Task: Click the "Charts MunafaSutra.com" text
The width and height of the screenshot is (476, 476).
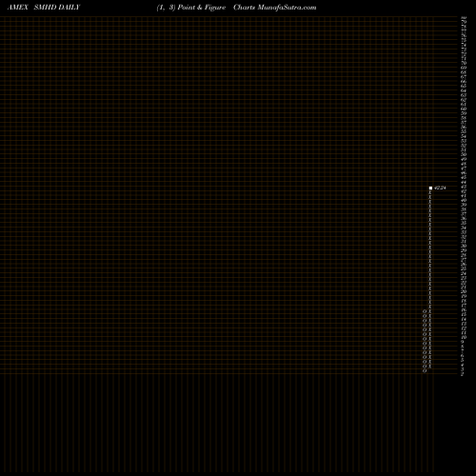Action: point(275,8)
